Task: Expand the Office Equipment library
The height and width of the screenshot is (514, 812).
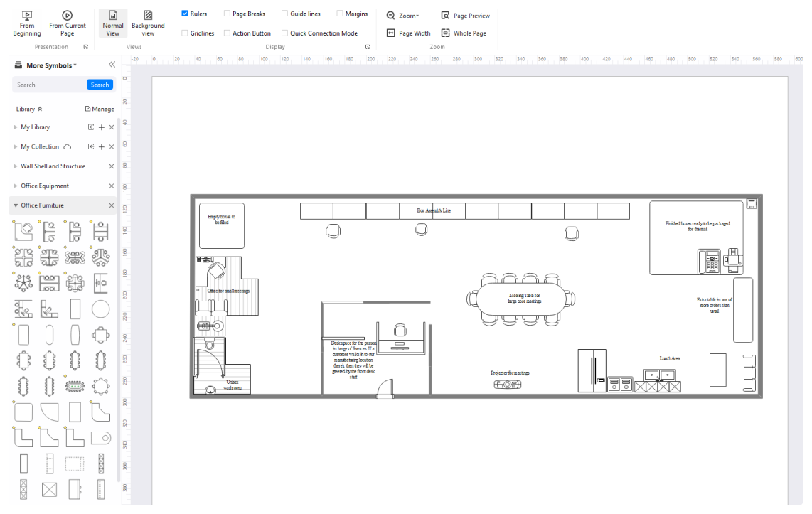Action: click(x=16, y=186)
